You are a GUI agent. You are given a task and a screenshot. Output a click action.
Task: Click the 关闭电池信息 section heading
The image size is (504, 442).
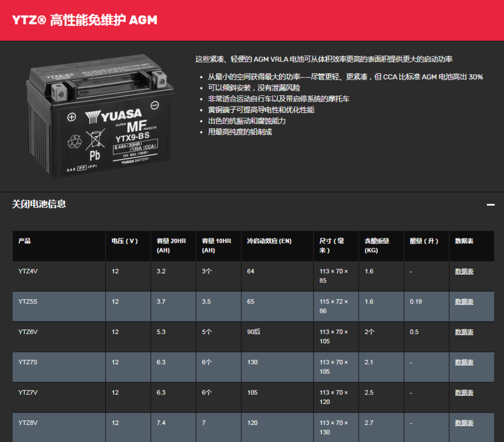click(39, 204)
